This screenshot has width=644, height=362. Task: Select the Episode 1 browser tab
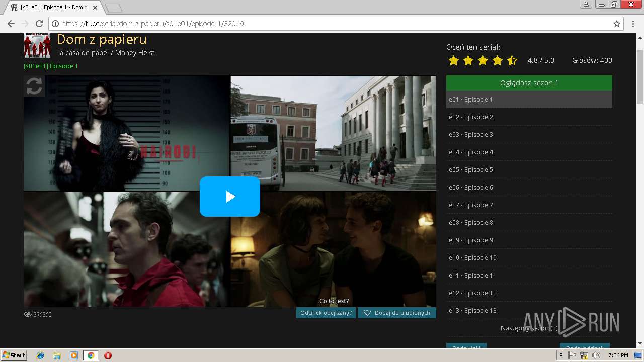point(53,7)
